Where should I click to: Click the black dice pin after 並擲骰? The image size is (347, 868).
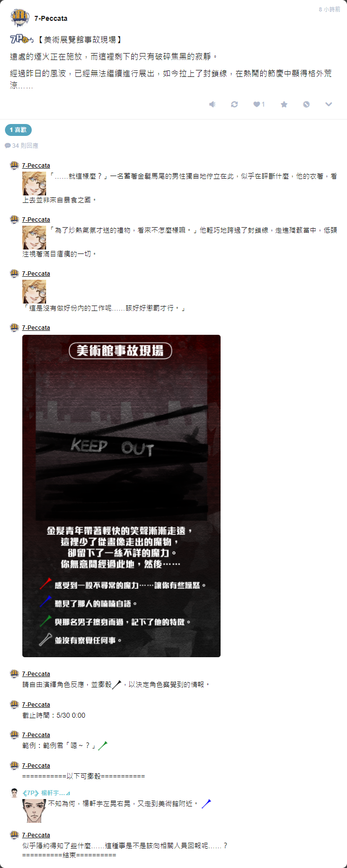click(116, 684)
